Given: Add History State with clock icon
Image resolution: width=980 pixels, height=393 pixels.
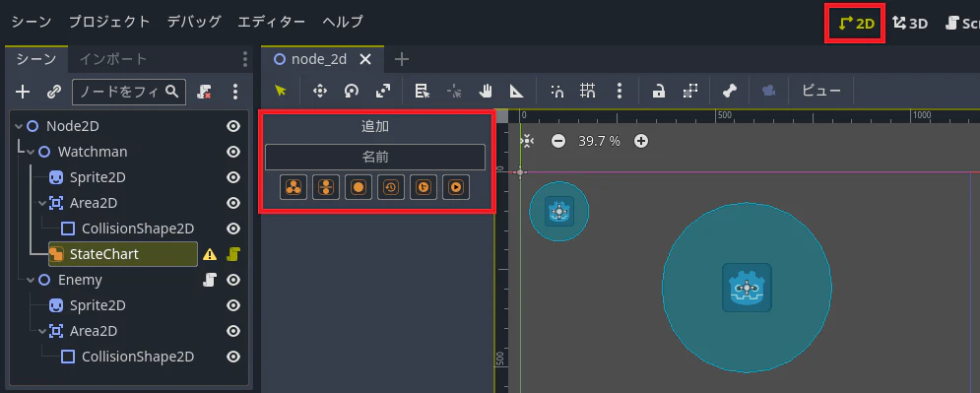Looking at the screenshot, I should (x=391, y=187).
